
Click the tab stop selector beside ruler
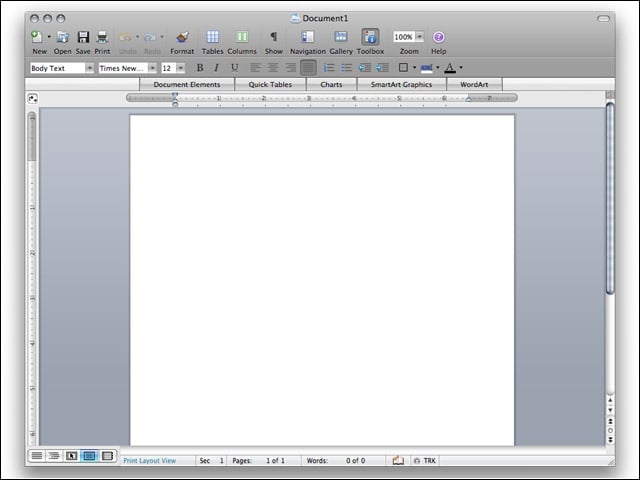click(x=33, y=98)
